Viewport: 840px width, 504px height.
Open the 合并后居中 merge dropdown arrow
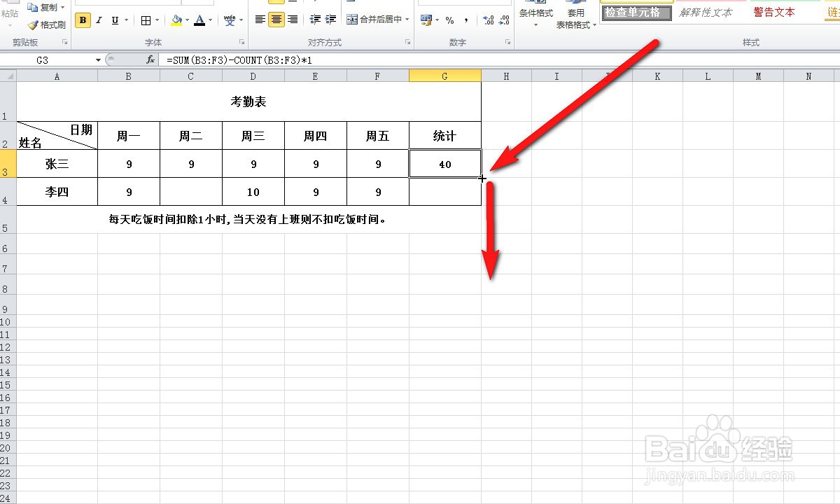(407, 20)
